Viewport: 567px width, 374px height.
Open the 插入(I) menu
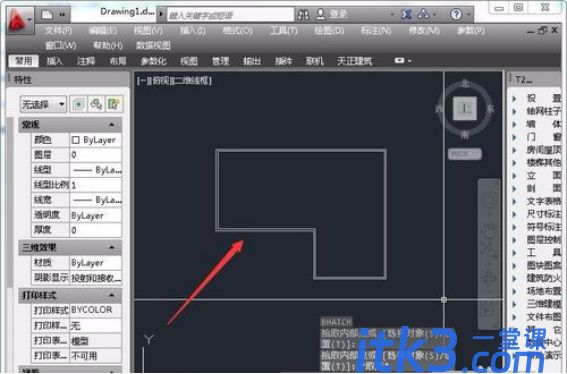pos(193,31)
